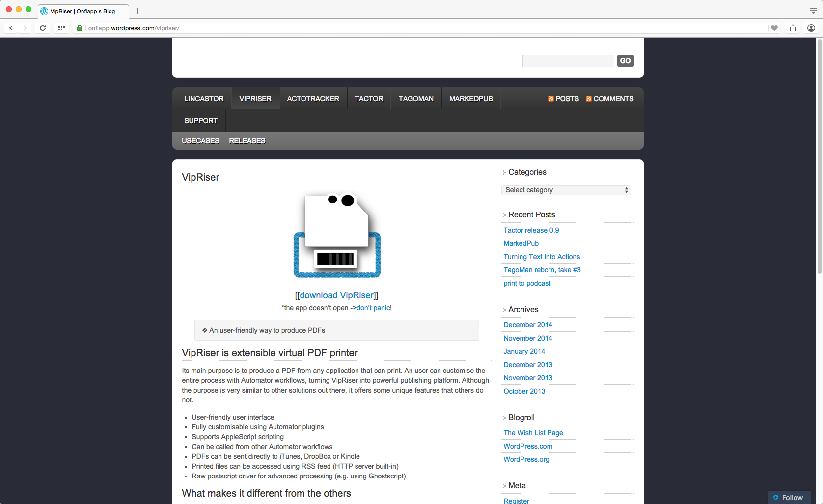Open the user account profile icon
The width and height of the screenshot is (823, 504).
(811, 28)
